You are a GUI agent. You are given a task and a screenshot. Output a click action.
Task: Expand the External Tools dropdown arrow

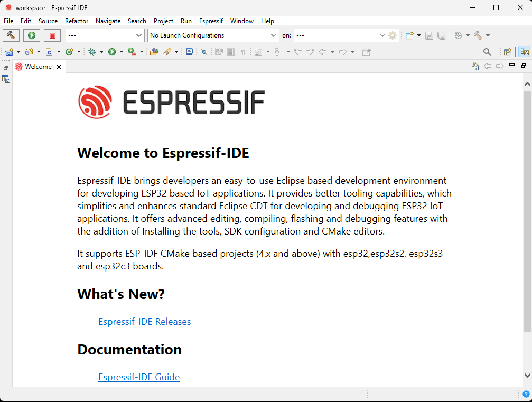click(x=142, y=52)
